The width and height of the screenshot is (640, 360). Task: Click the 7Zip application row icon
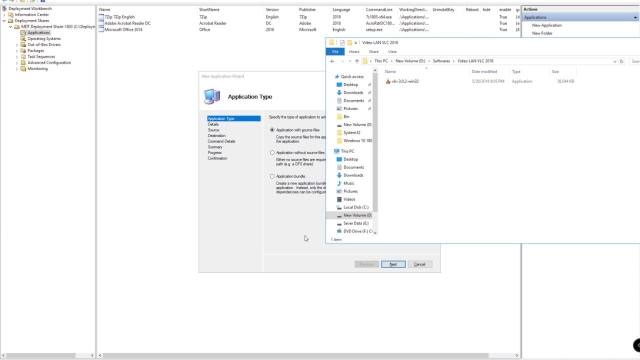click(101, 17)
